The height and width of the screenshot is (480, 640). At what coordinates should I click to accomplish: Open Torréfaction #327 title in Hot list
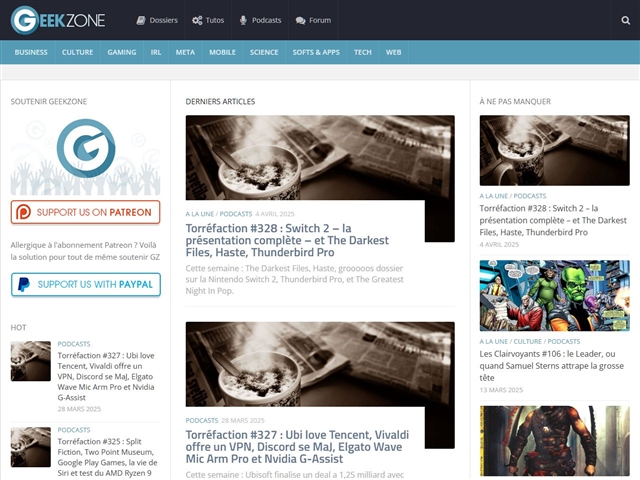pyautogui.click(x=106, y=376)
